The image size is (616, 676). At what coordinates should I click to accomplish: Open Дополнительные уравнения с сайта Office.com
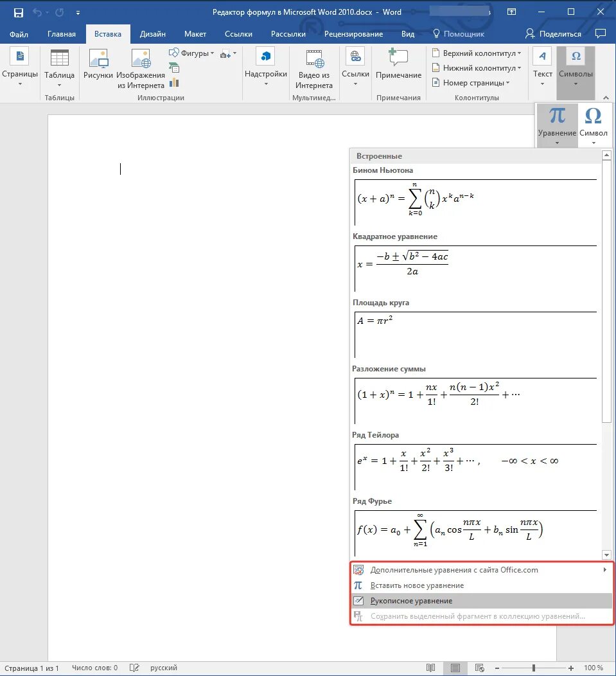point(453,569)
